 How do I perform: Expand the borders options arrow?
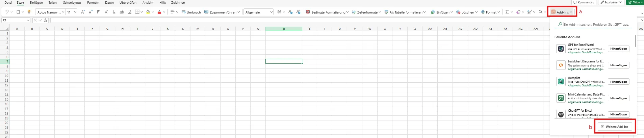(x=142, y=12)
